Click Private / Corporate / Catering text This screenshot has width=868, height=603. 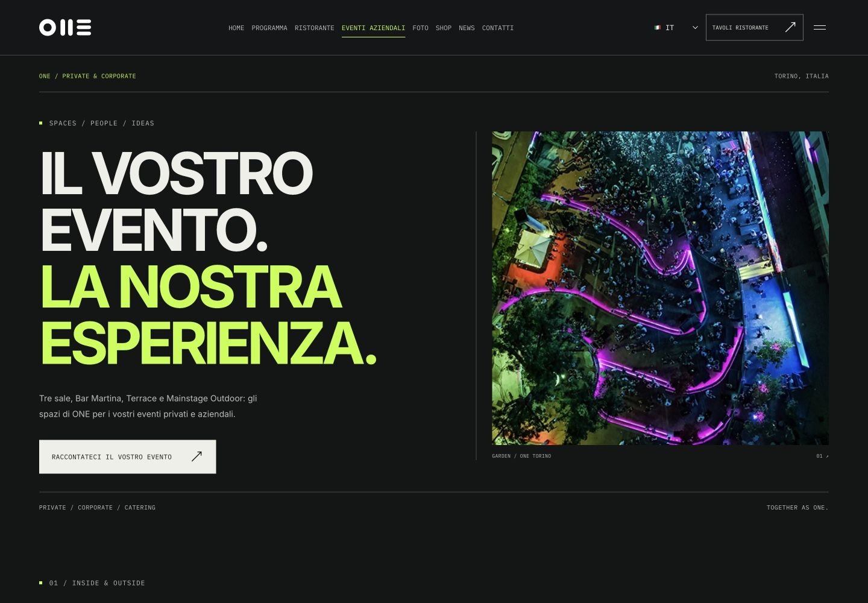[97, 508]
